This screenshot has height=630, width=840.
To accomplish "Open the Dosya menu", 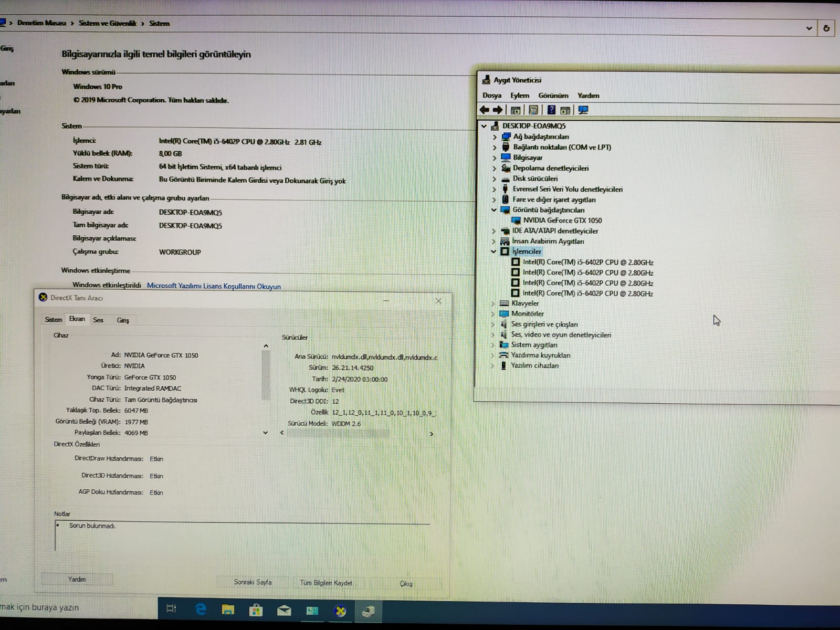I will click(492, 96).
